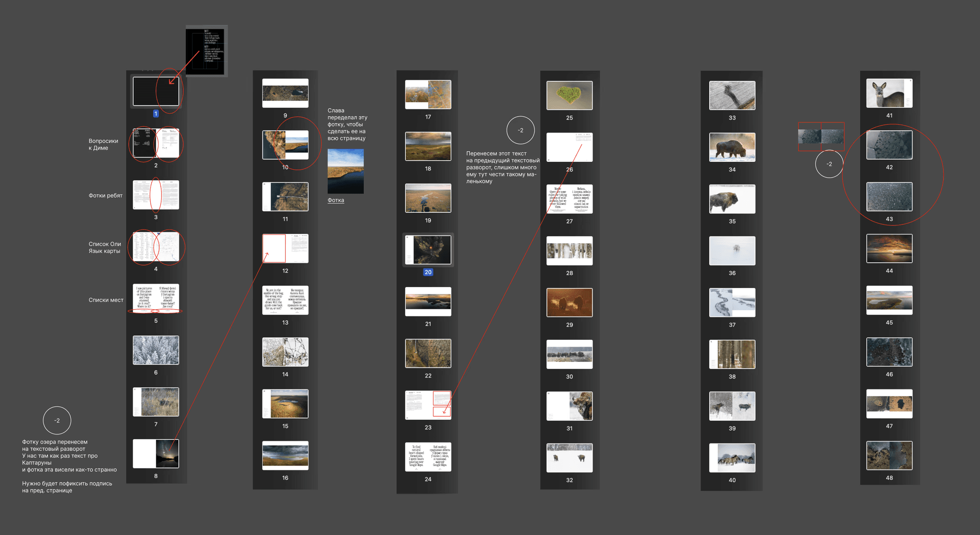Open the bison photo on page 34

[x=732, y=147]
